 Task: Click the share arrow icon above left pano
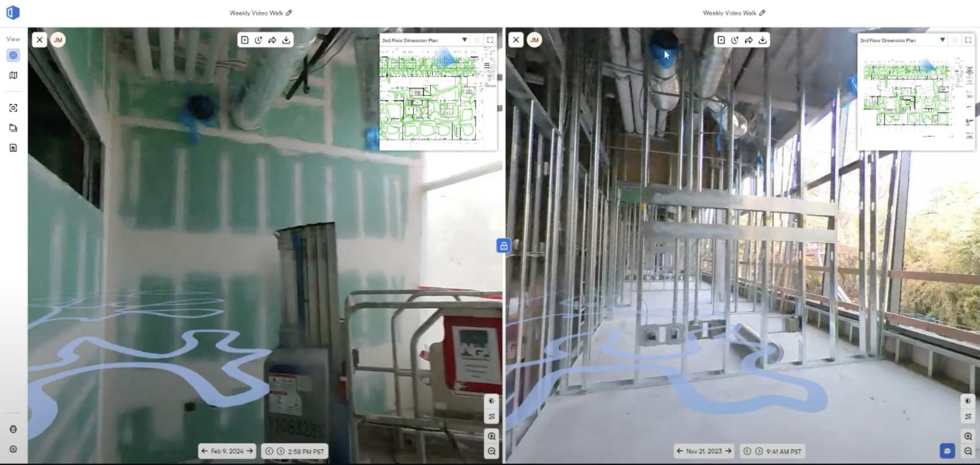click(272, 40)
